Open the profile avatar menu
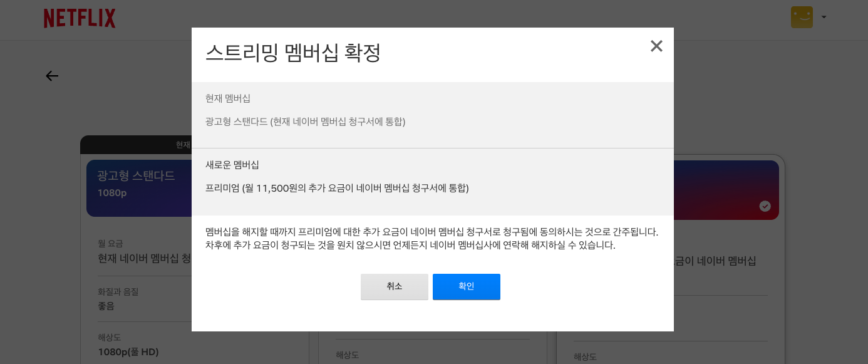The image size is (868, 364). (x=802, y=18)
